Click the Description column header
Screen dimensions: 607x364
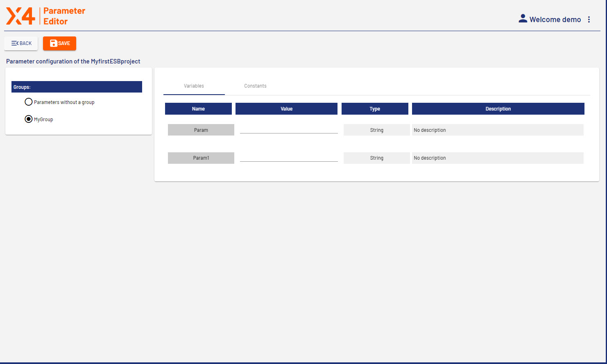coord(498,109)
